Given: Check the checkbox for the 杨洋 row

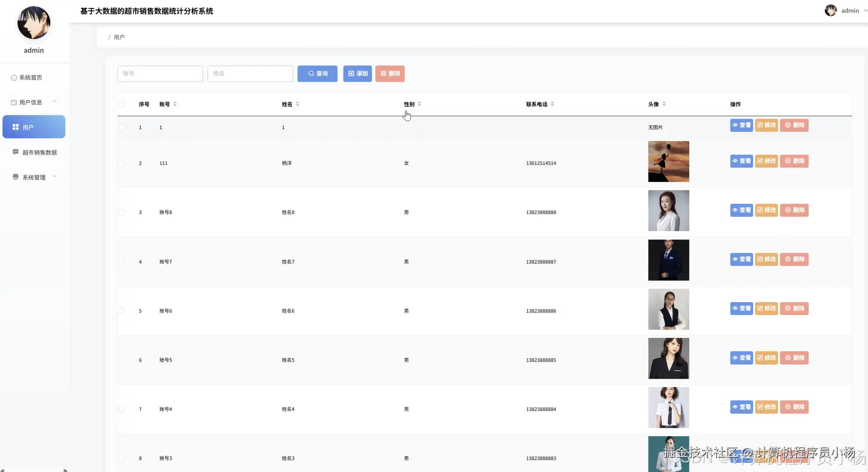Looking at the screenshot, I should pos(121,163).
